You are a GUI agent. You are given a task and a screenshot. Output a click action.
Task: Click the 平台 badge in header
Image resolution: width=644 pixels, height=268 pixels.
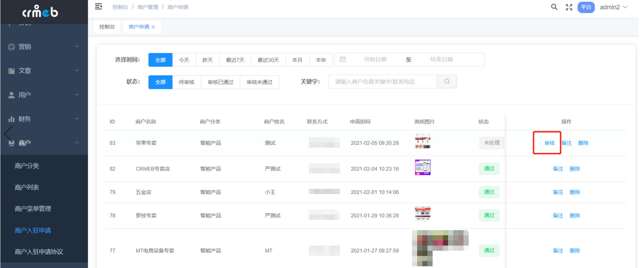[586, 7]
